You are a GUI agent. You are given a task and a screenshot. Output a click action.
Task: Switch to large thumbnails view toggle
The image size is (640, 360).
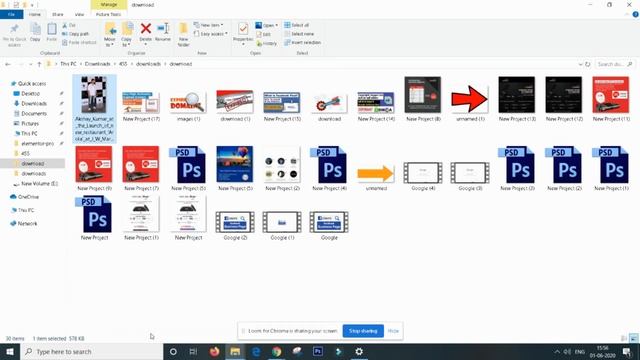point(633,338)
